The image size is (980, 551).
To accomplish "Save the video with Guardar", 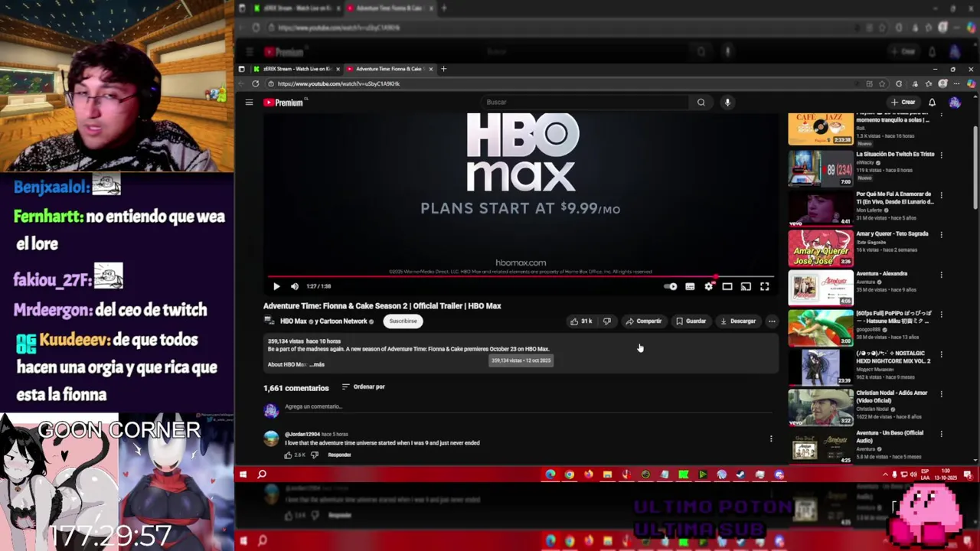I will [x=691, y=321].
